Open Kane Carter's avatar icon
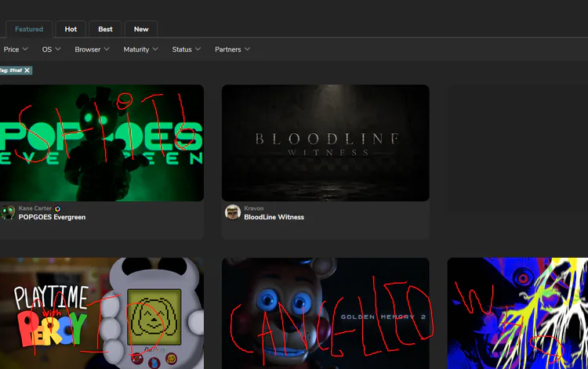Screen dimensions: 588x369 (8, 212)
